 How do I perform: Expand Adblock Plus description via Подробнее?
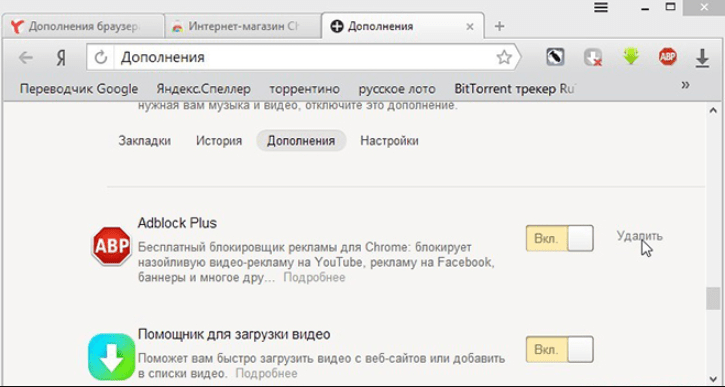click(x=314, y=277)
